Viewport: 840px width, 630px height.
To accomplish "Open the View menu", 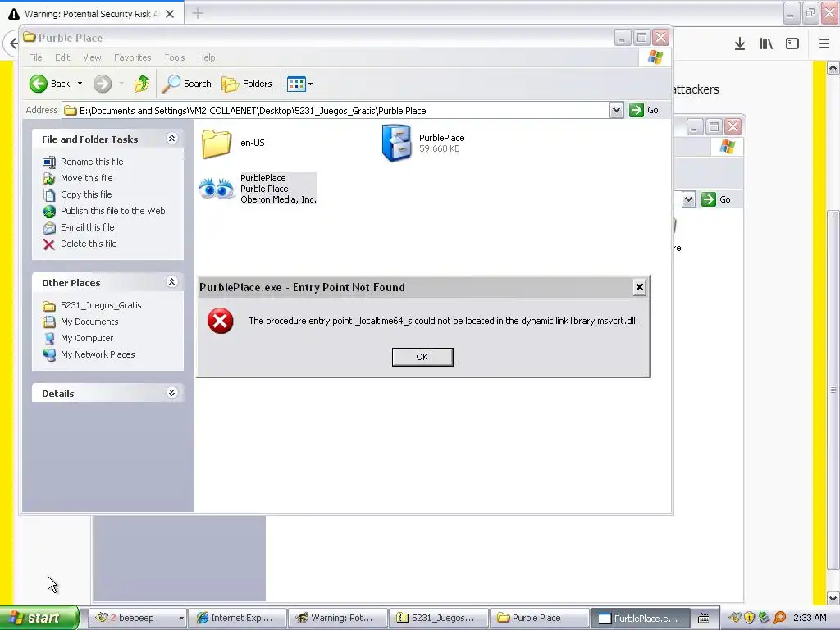I will click(x=92, y=57).
